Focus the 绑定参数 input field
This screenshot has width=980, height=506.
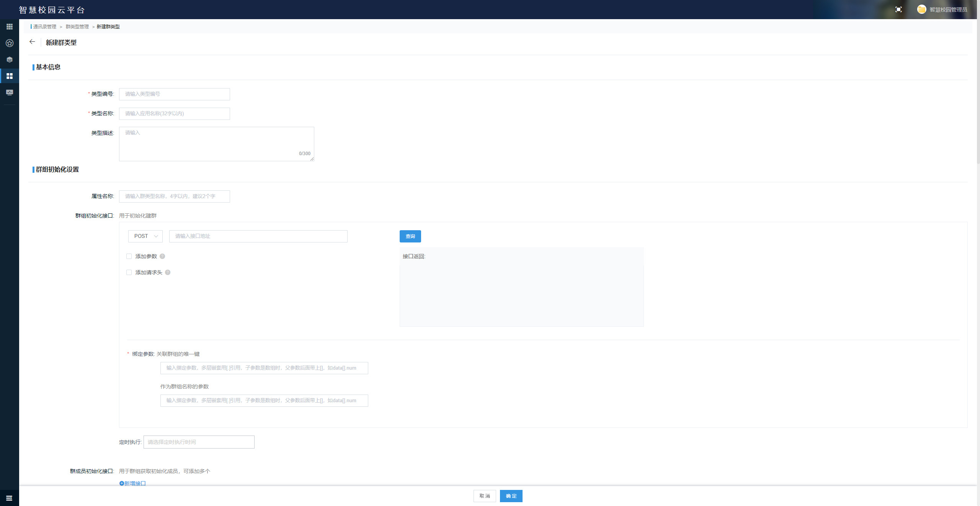(264, 368)
